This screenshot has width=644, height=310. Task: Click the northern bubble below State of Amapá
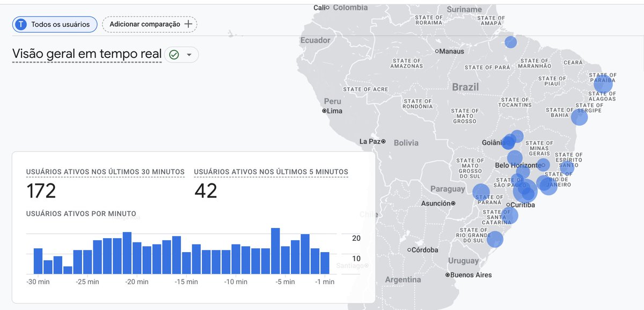click(x=511, y=42)
